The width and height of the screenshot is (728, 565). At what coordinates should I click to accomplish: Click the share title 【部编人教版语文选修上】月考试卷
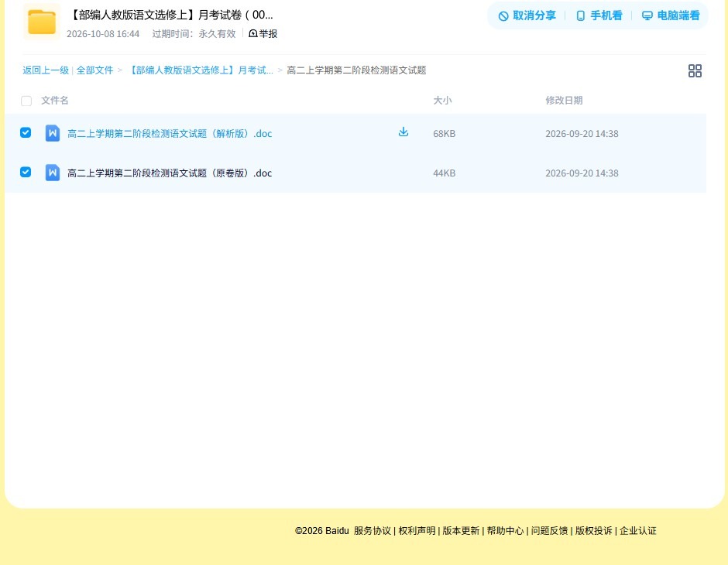171,15
